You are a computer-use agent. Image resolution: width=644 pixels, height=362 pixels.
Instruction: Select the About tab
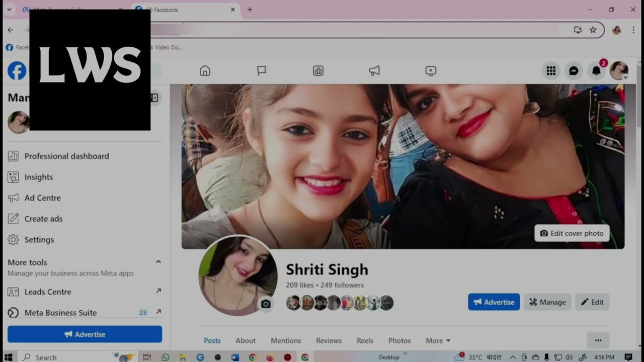tap(246, 340)
